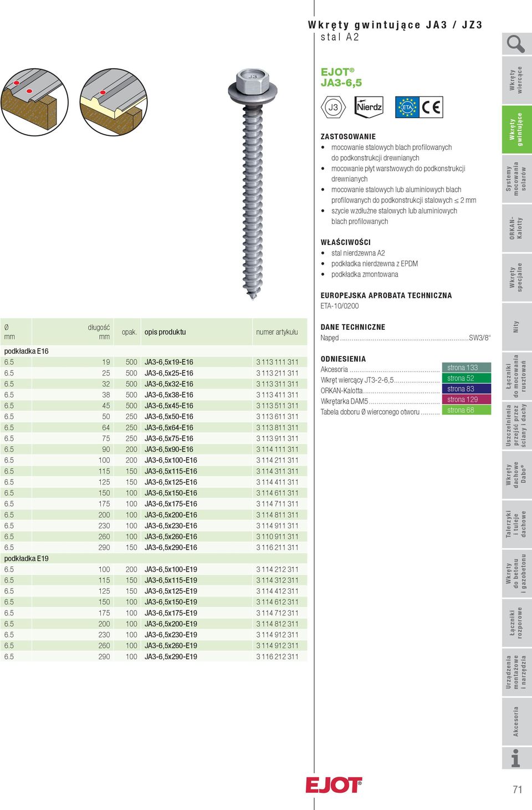Click the page number 71

point(518,789)
